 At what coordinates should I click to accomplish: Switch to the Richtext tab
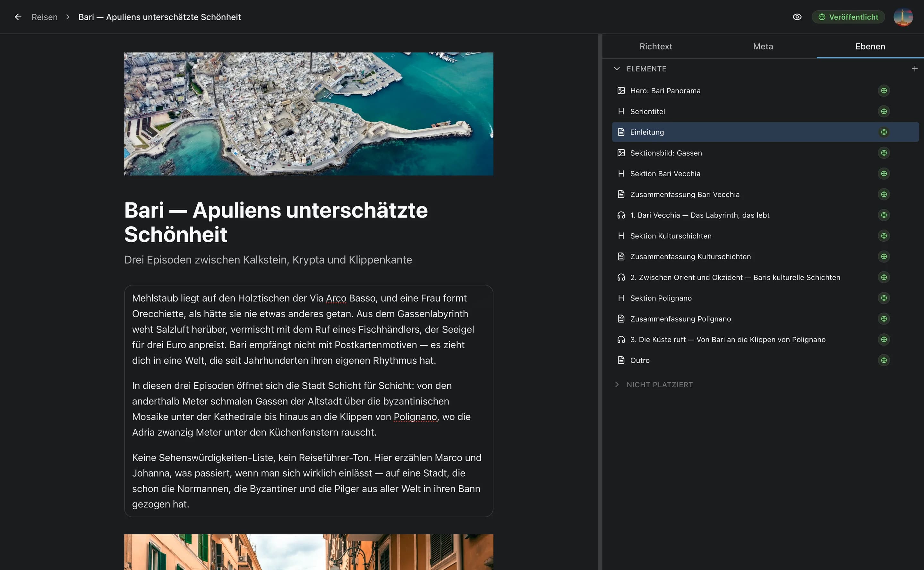tap(656, 46)
